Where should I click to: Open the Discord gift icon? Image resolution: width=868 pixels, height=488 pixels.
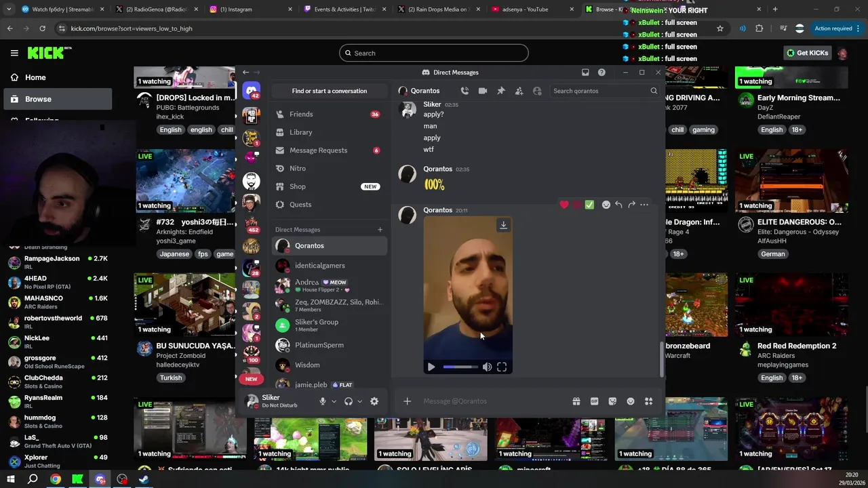click(x=576, y=401)
